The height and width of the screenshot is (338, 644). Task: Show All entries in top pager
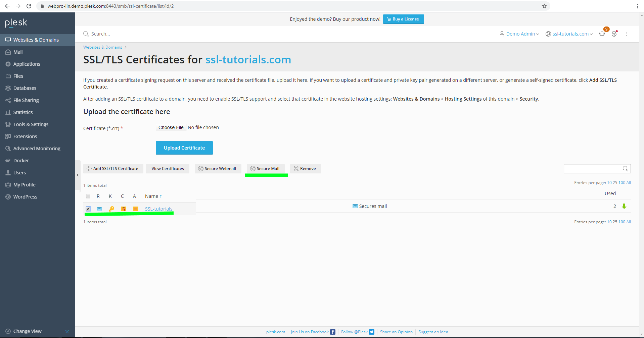pos(629,183)
